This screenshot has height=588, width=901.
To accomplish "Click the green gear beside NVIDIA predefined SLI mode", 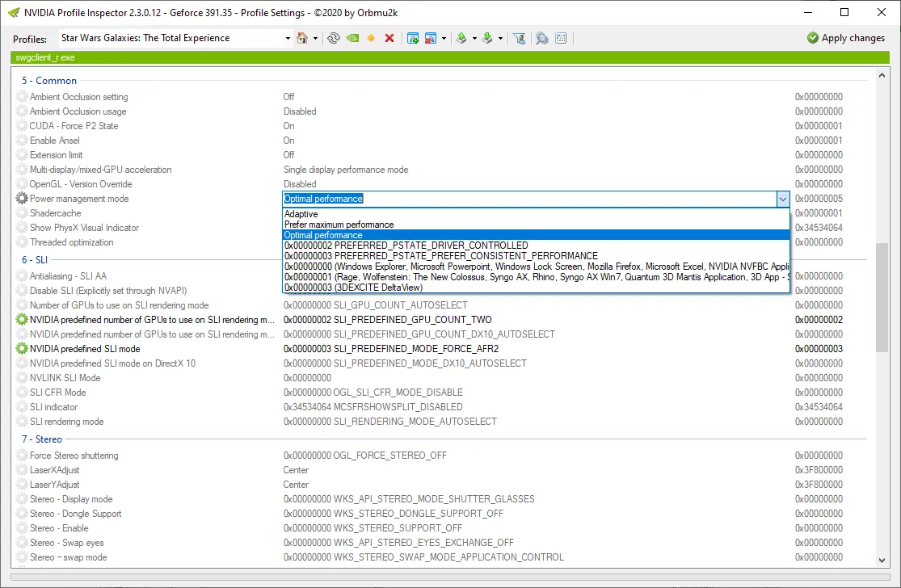I will [x=22, y=349].
